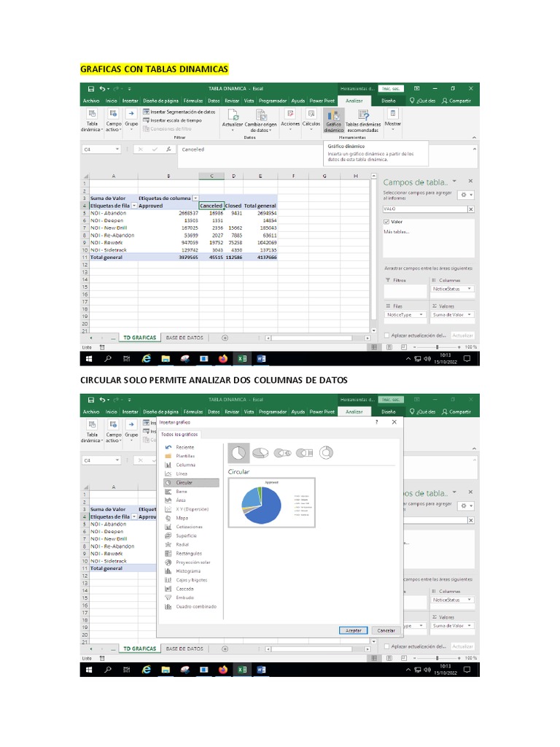Viewport: 560px width, 747px height.
Task: Click zoom slider in the top screenshot status bar
Action: pyautogui.click(x=437, y=347)
